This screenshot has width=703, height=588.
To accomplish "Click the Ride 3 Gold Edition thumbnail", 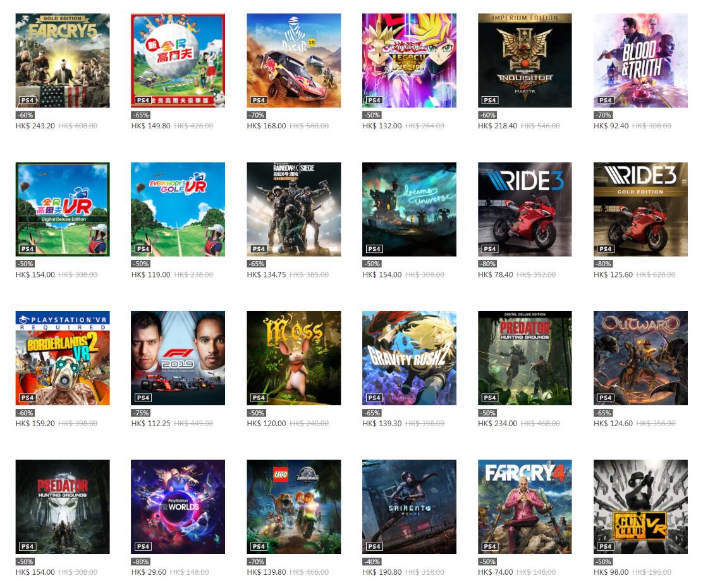I will [640, 209].
